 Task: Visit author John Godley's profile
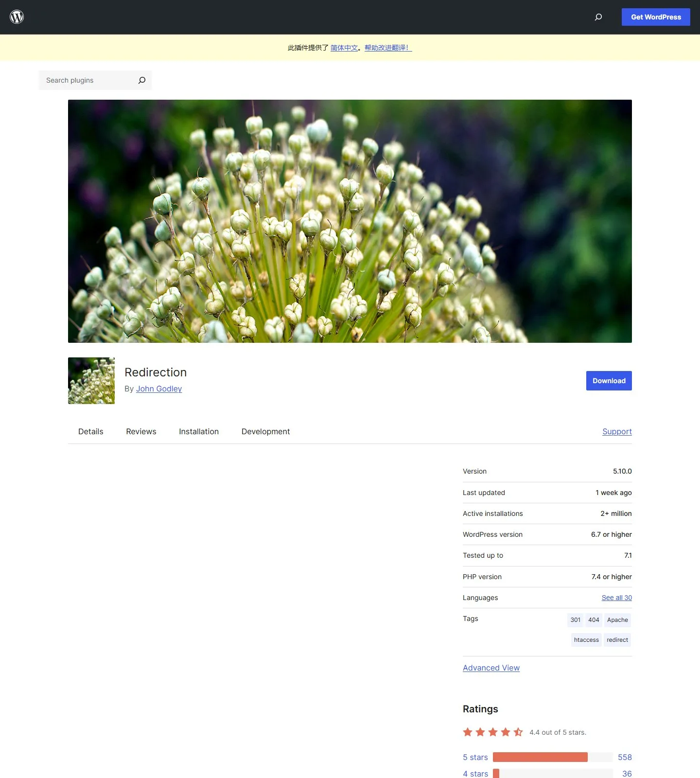click(x=159, y=389)
